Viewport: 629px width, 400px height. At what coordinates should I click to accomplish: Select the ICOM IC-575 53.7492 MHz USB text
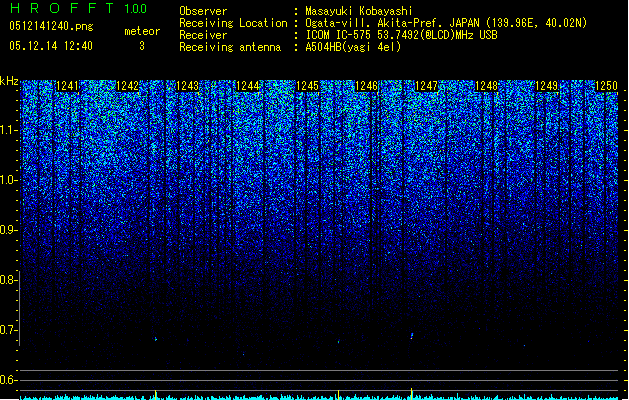(402, 35)
